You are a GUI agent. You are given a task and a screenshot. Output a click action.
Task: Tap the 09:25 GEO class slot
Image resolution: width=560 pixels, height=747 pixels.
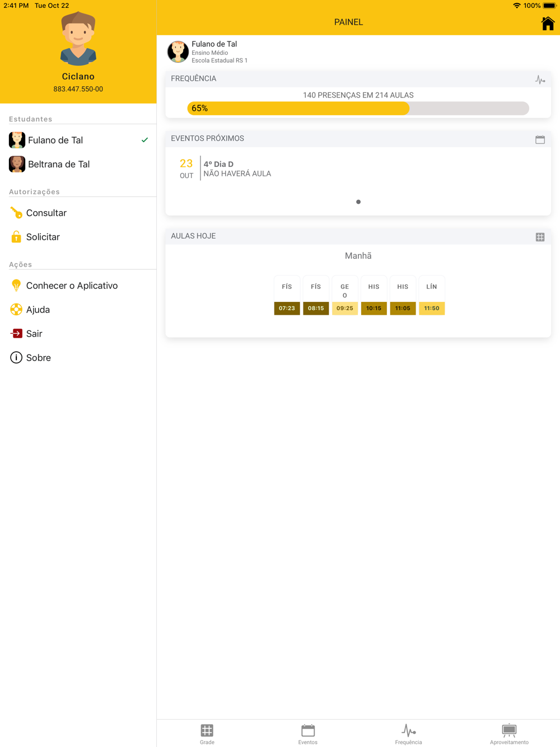(345, 296)
